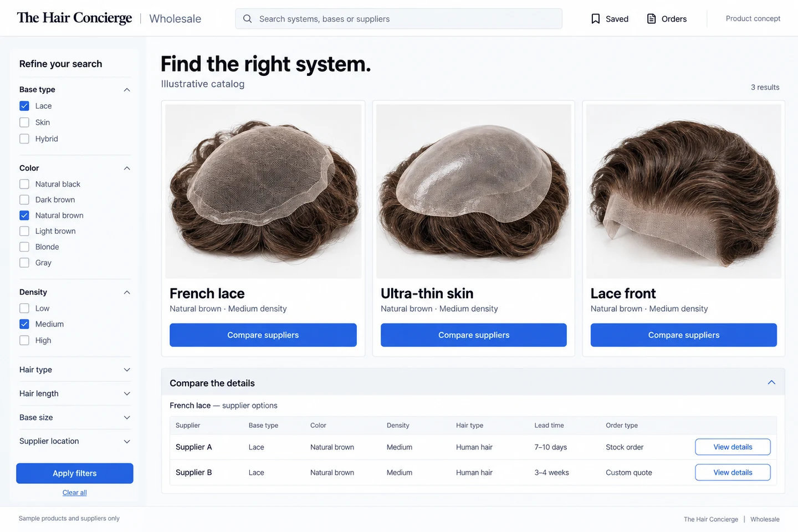Collapse the Base type filter section
The width and height of the screenshot is (798, 532).
pyautogui.click(x=127, y=90)
